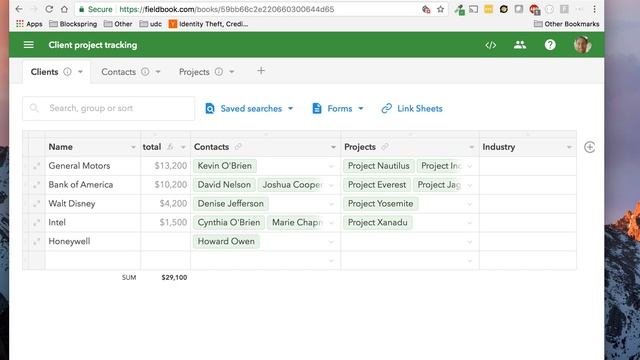Open the Industry column menu arrow

pyautogui.click(x=569, y=147)
